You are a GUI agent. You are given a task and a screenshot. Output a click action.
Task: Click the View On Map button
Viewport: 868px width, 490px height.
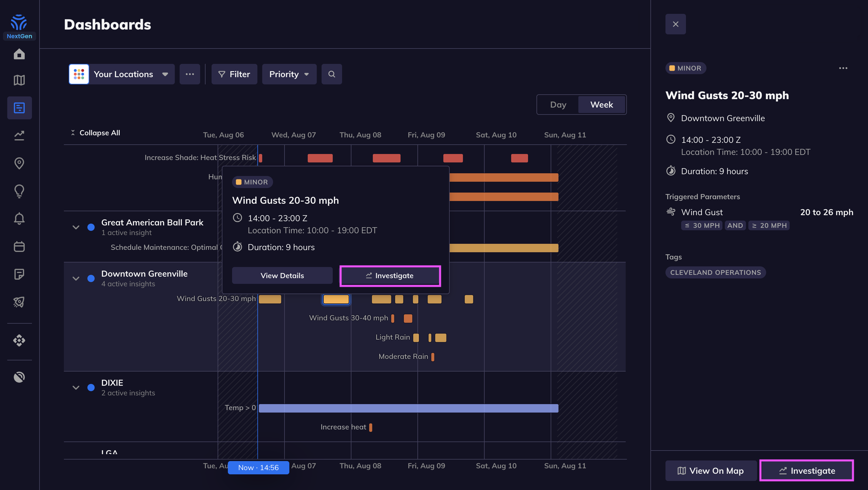(711, 470)
